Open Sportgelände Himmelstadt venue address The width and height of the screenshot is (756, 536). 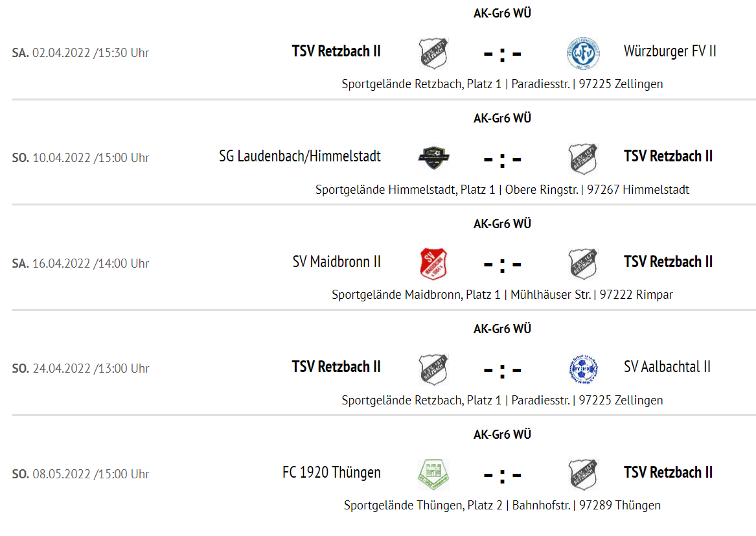tap(502, 190)
